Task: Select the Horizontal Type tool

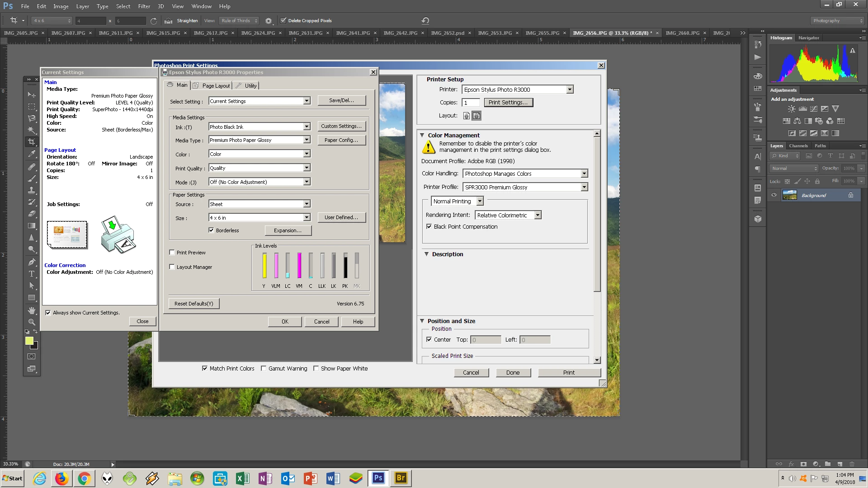Action: [32, 274]
